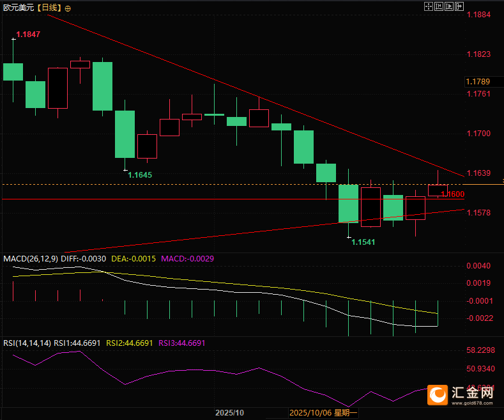
Task: Click the 1.1847 high price label
Action: tap(28, 35)
